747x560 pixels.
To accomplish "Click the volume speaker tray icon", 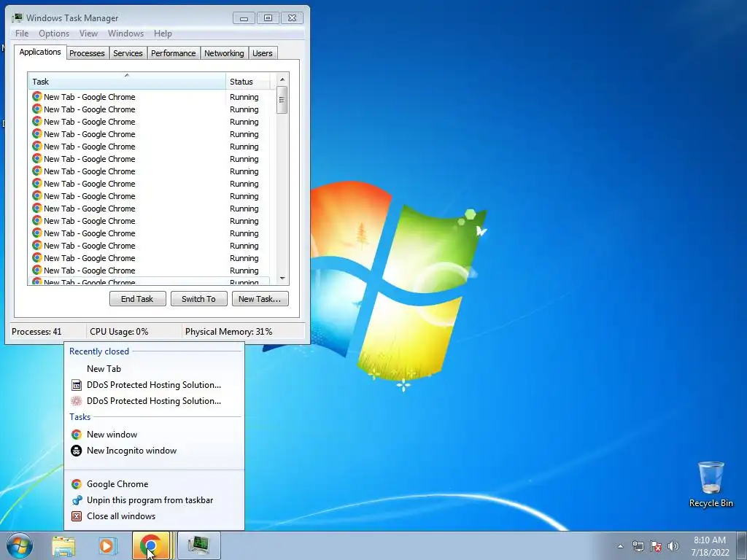I will [x=673, y=546].
